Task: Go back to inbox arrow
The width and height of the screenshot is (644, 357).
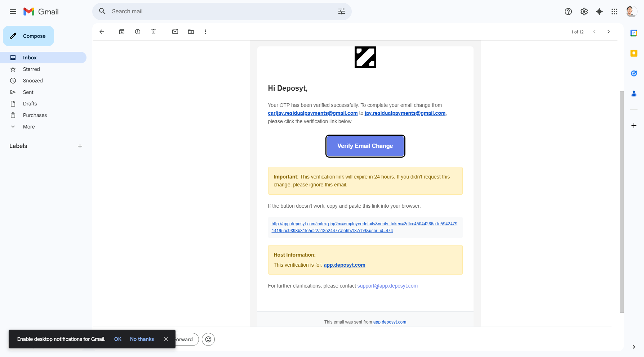Action: coord(102,32)
